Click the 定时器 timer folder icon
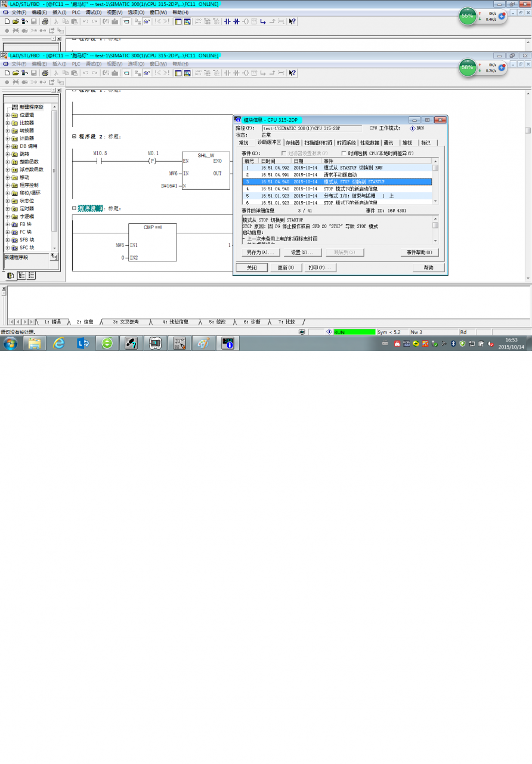Viewport: 532px width, 764px height. coord(15,208)
